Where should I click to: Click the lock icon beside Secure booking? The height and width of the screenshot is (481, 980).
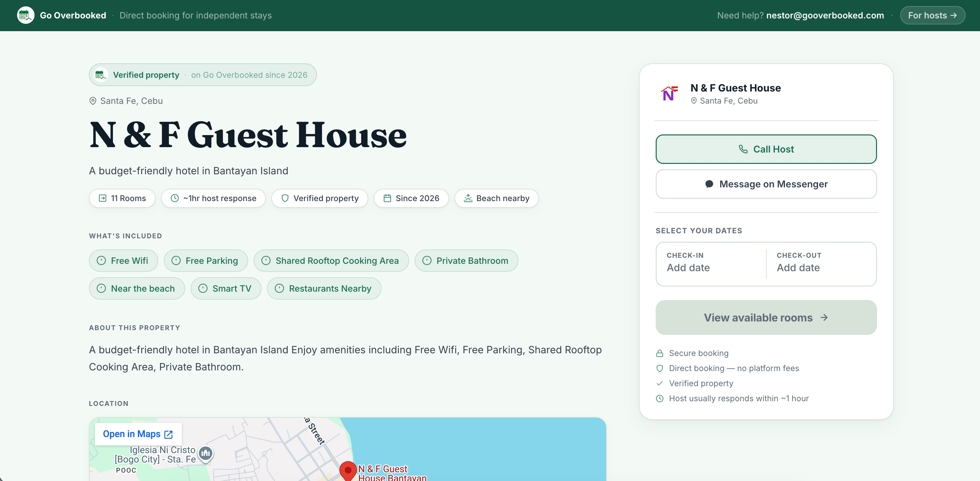tap(660, 353)
